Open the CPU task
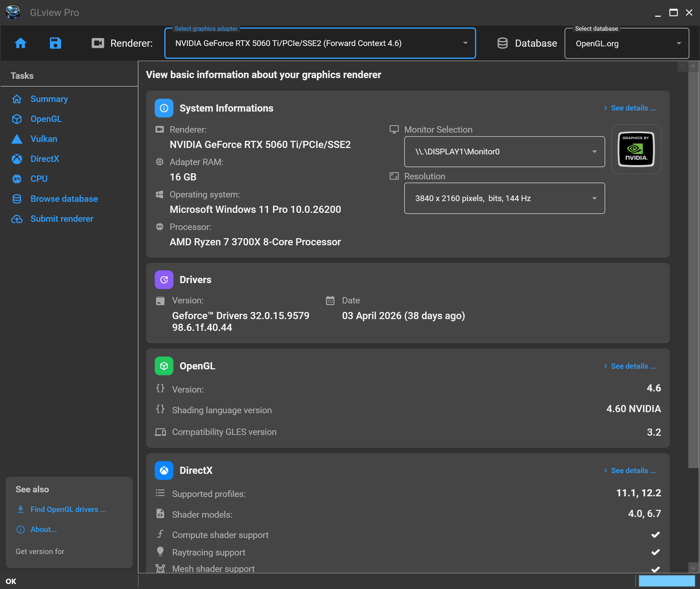 [39, 179]
